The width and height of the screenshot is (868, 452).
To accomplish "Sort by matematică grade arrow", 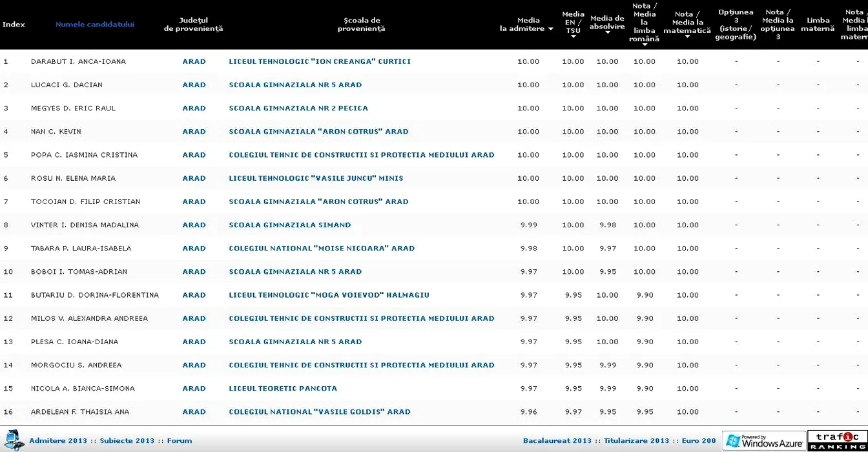I will [x=687, y=37].
